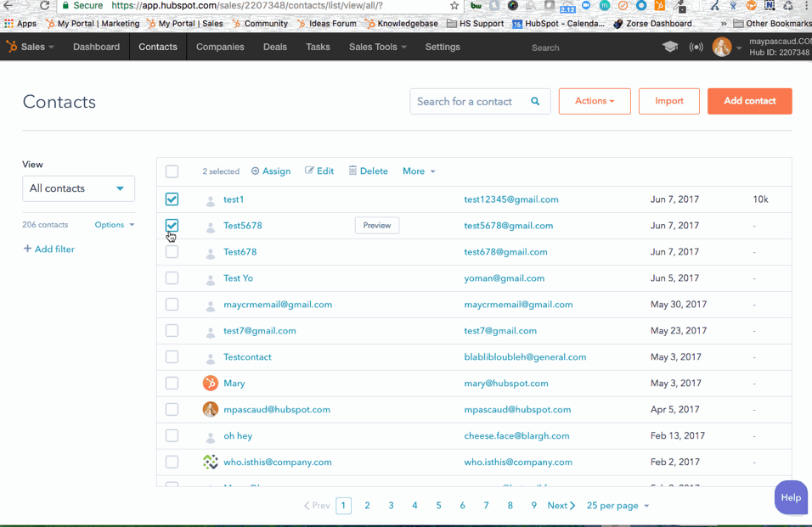Open the Academy graduation cap icon
812x527 pixels.
pos(670,47)
